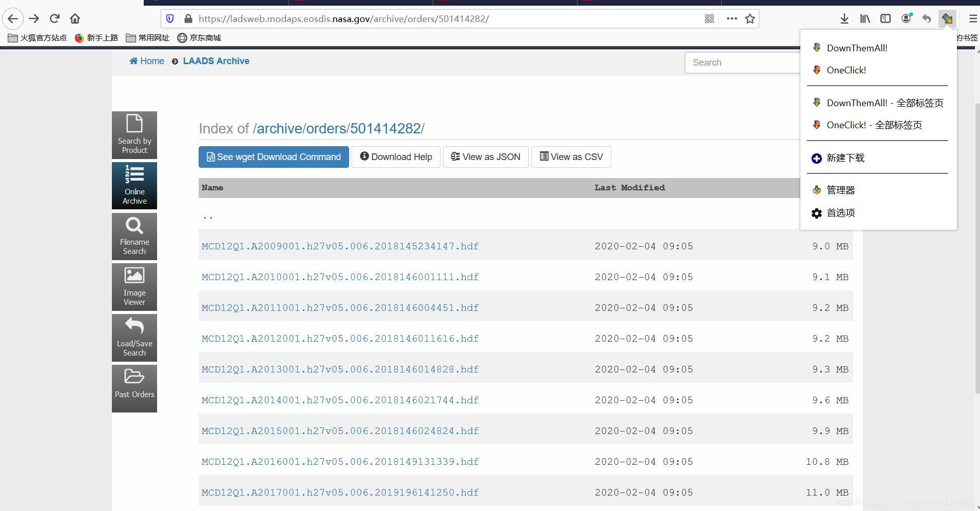Open Past Orders sidebar icon

click(x=134, y=388)
